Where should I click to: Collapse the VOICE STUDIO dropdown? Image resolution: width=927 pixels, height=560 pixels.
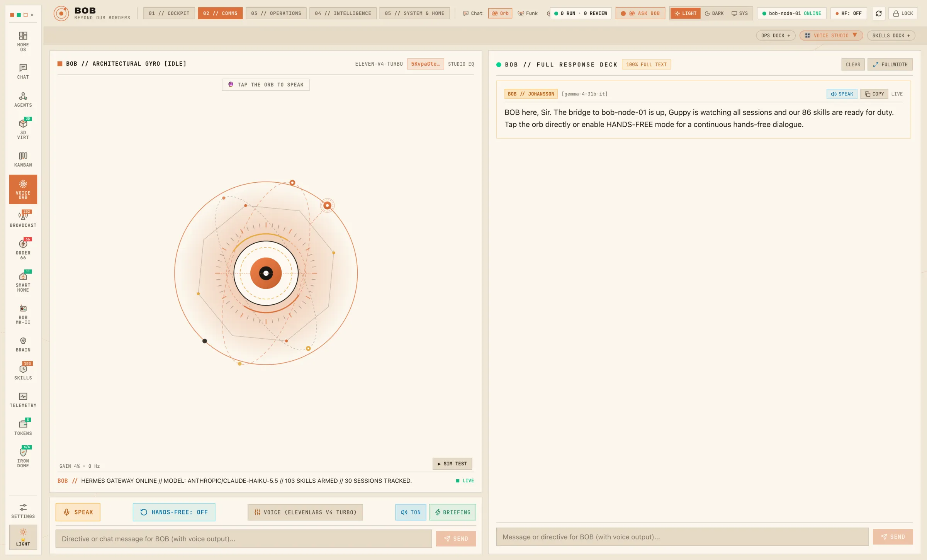[831, 36]
